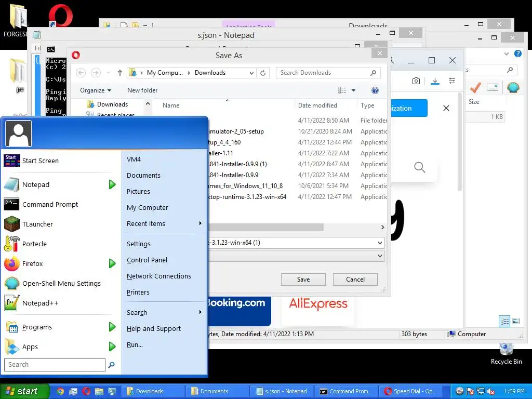The width and height of the screenshot is (532, 399).
Task: Switch to Documents taskbar window
Action: [x=218, y=391]
